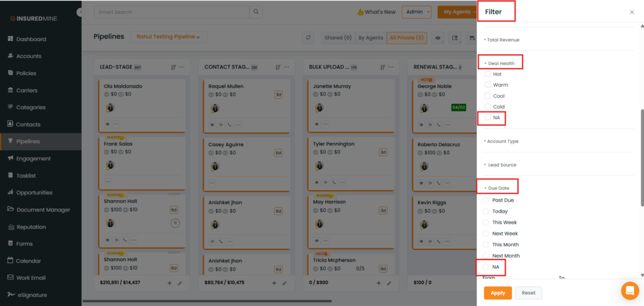Image resolution: width=644 pixels, height=306 pixels.
Task: Click the Apply filter button
Action: [497, 293]
